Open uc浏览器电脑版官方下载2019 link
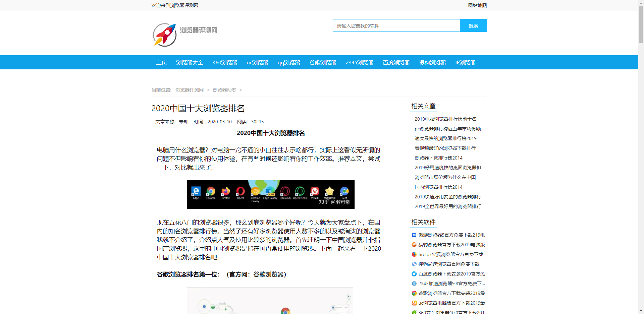This screenshot has height=314, width=644. [451, 303]
